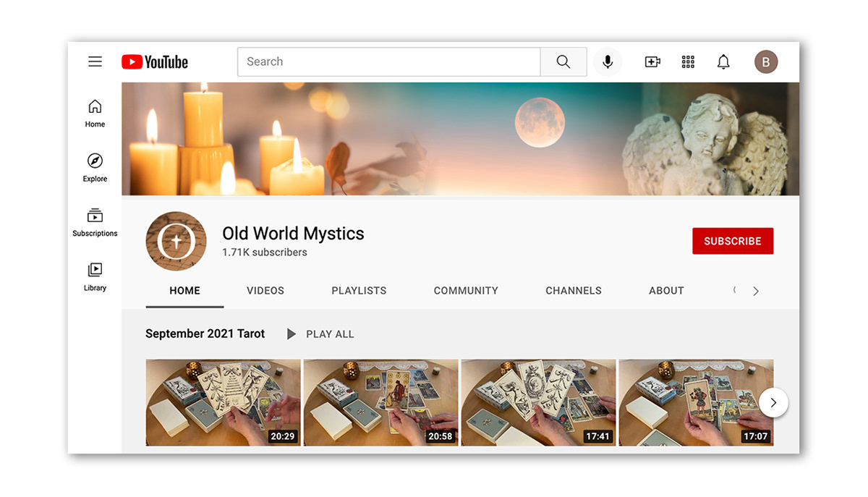Go to the YouTube logo home link

tap(155, 62)
